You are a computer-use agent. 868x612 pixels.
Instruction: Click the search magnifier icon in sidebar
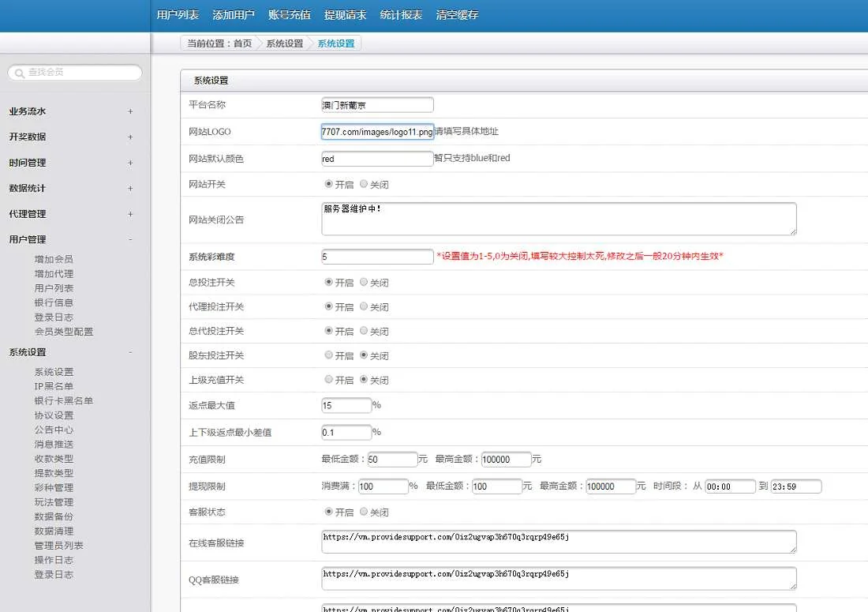click(x=20, y=73)
